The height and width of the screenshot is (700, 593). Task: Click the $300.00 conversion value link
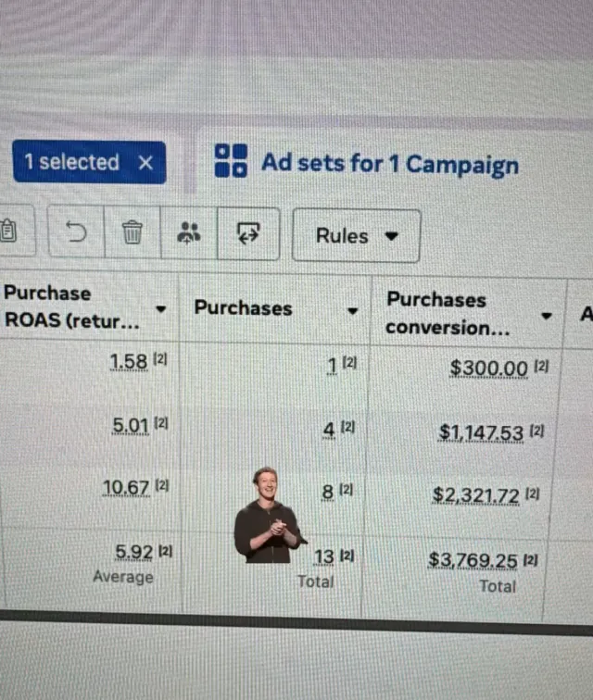[x=488, y=369]
